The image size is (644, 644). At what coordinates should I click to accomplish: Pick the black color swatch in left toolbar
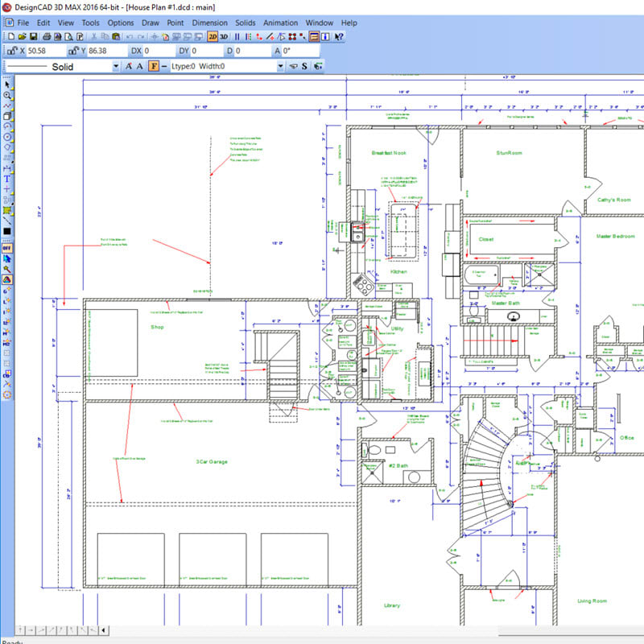pyautogui.click(x=7, y=231)
